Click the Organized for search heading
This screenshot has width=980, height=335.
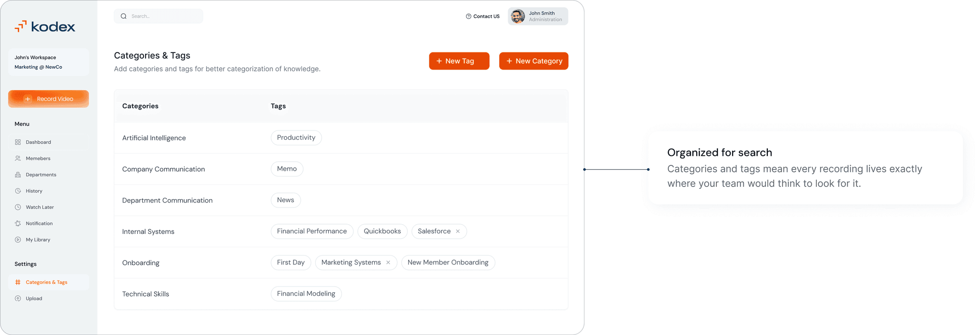tap(720, 153)
